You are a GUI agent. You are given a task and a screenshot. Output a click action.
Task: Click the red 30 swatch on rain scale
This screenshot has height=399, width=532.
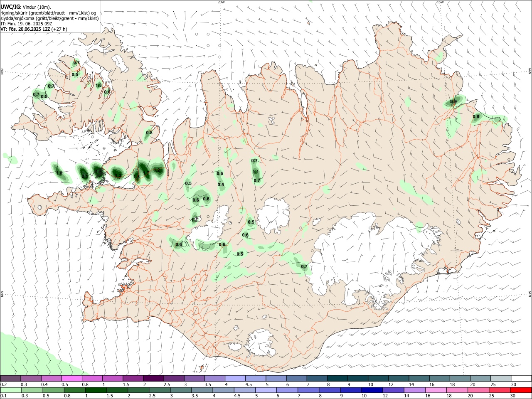[521, 390]
